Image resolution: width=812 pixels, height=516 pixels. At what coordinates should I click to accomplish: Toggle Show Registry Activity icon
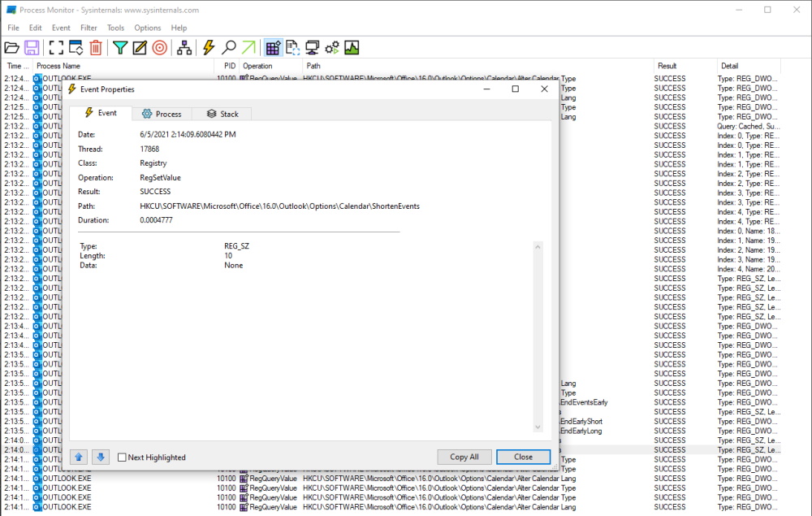tap(273, 48)
